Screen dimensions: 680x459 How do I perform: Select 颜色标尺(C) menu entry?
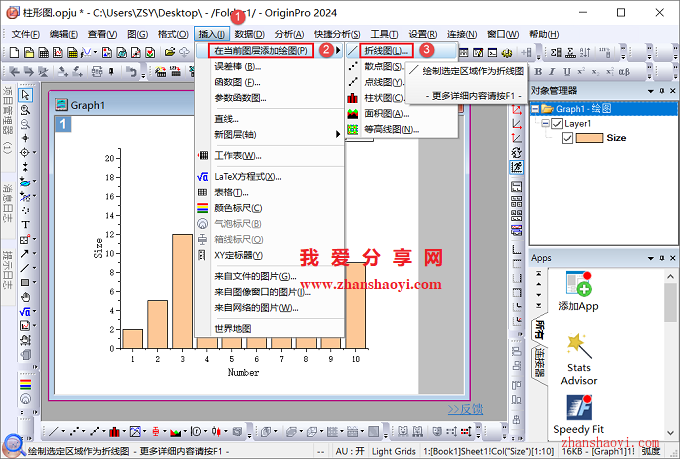[270, 208]
